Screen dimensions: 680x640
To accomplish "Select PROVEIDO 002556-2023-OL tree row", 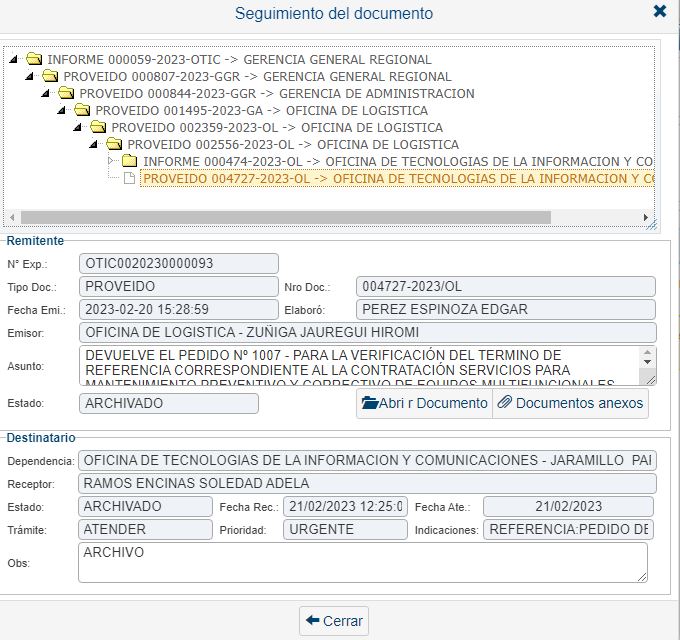I will coord(293,144).
